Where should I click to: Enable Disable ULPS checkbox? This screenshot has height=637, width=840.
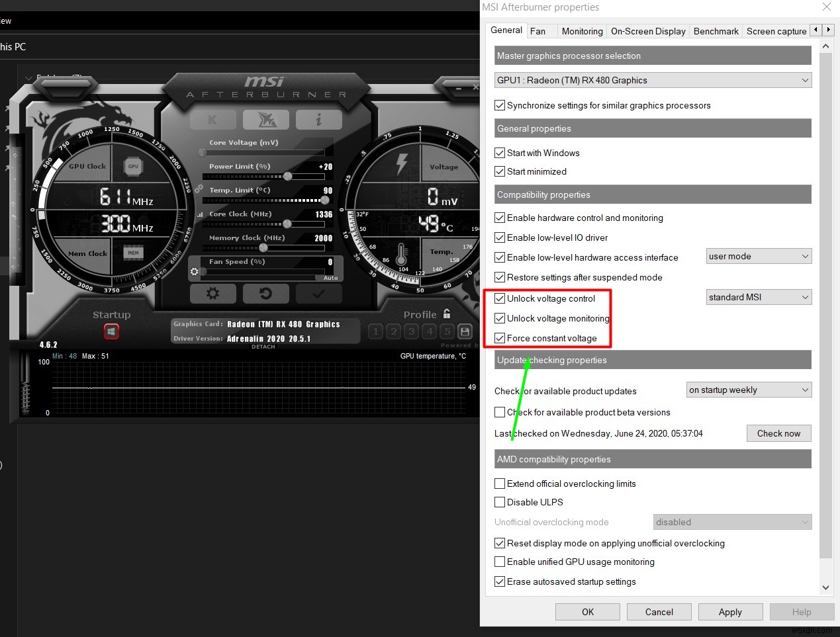[500, 502]
